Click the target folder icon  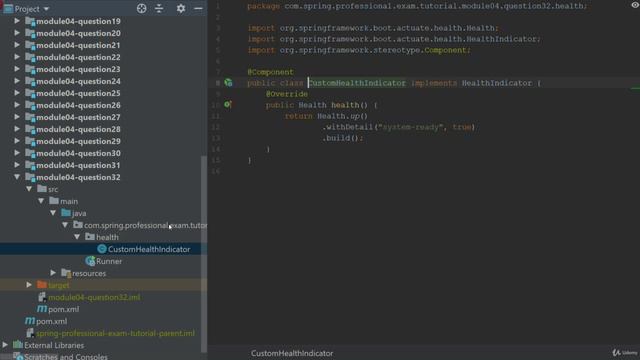pos(42,285)
